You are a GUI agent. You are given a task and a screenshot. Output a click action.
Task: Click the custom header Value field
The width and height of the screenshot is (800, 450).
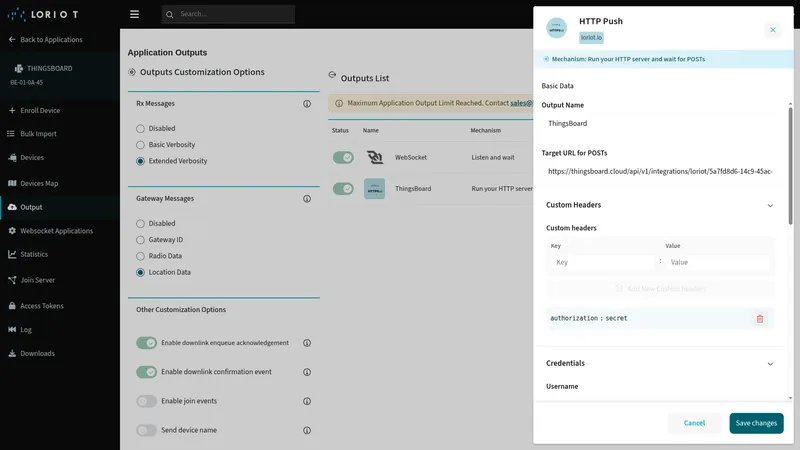click(x=717, y=262)
